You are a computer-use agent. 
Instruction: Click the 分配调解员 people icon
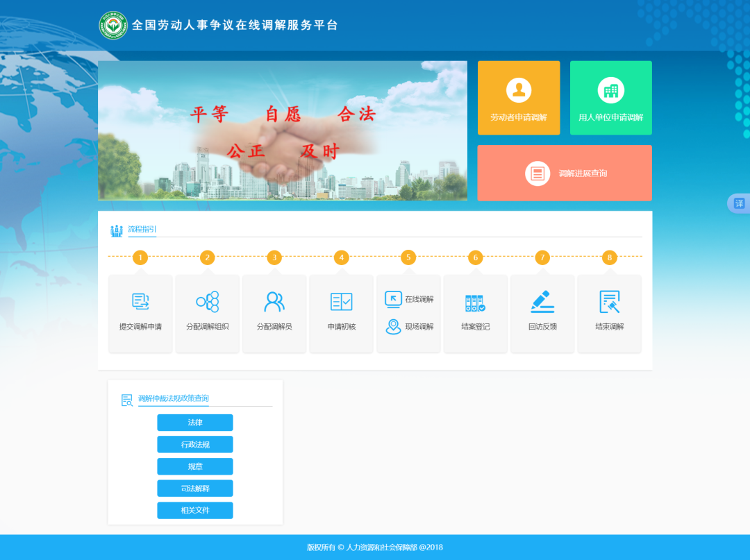[274, 302]
